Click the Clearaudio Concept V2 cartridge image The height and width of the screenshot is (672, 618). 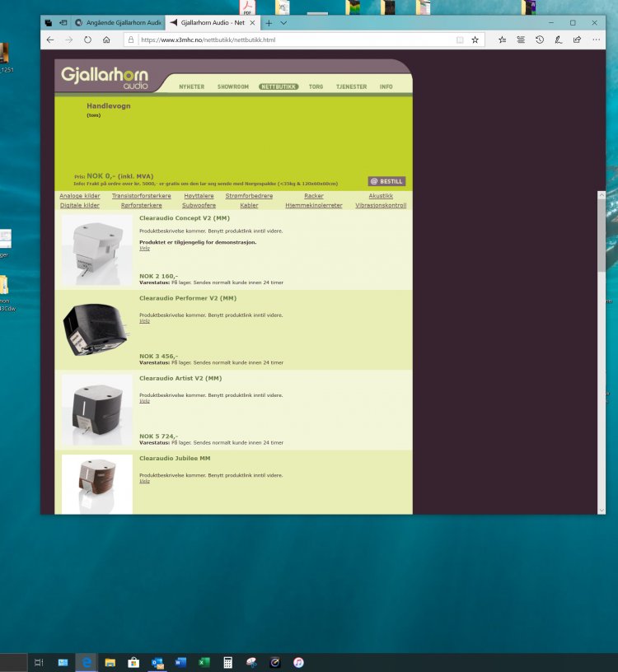point(97,250)
